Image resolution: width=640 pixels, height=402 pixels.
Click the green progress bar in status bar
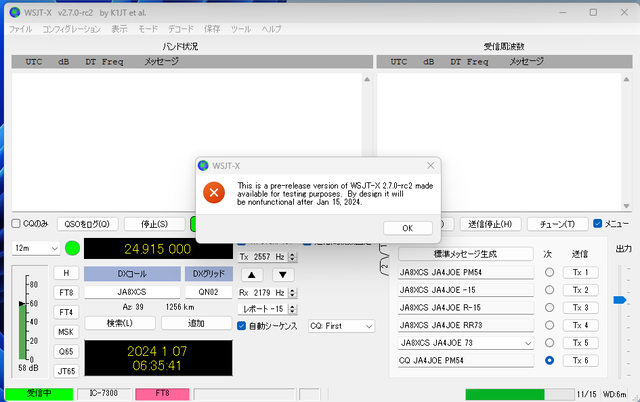point(504,394)
